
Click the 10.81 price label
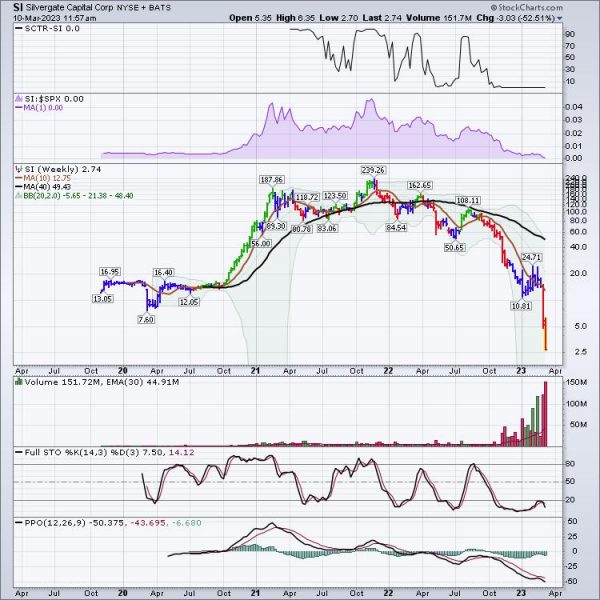(x=521, y=306)
